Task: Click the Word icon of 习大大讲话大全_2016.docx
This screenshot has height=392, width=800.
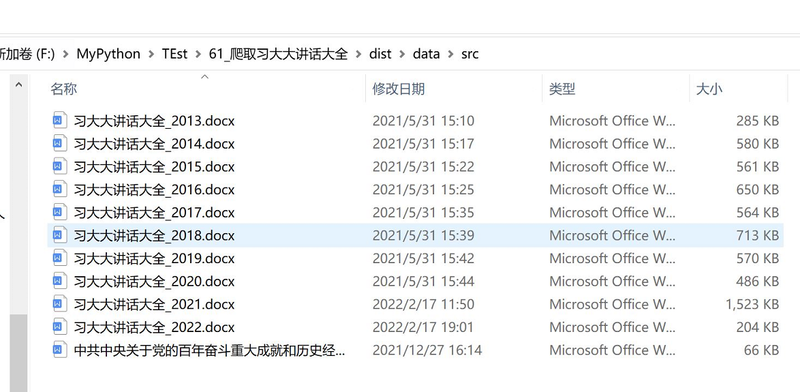Action: (x=59, y=189)
